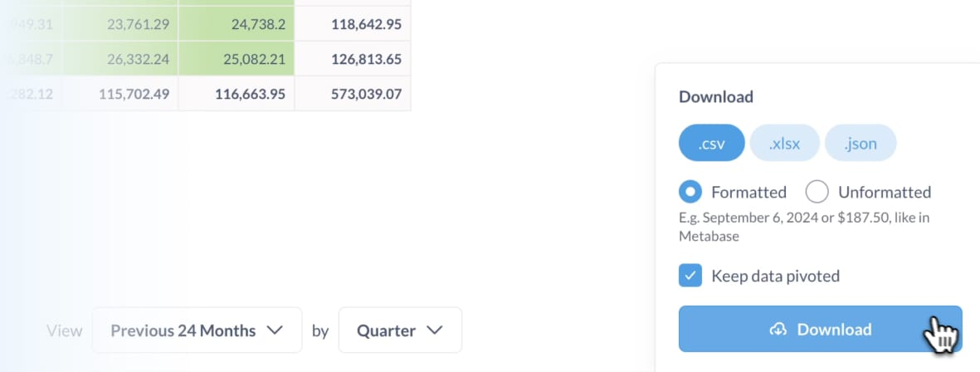Viewport: 980px width, 372px height.
Task: Uncheck Keep data pivoted checkbox
Action: pyautogui.click(x=690, y=276)
